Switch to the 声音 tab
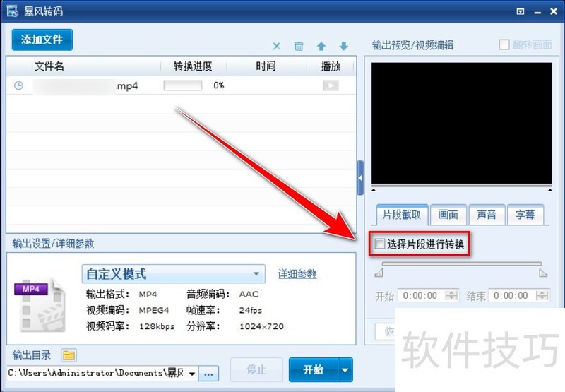This screenshot has width=565, height=392. pyautogui.click(x=487, y=215)
